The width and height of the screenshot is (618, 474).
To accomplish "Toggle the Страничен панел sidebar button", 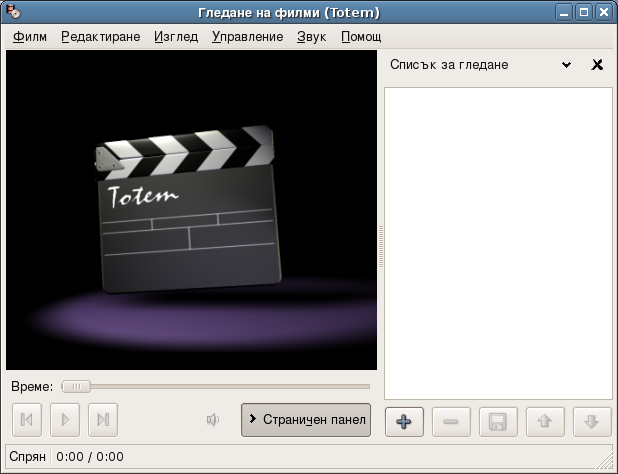I will [306, 419].
